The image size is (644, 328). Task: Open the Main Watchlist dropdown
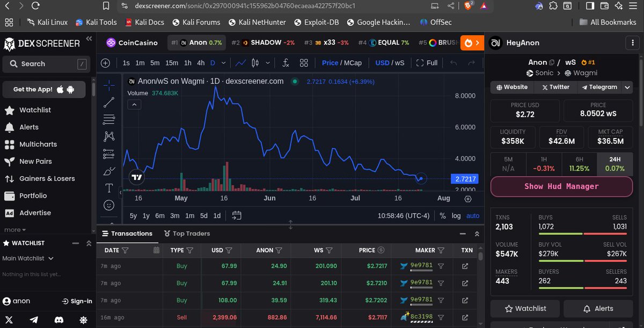point(28,258)
